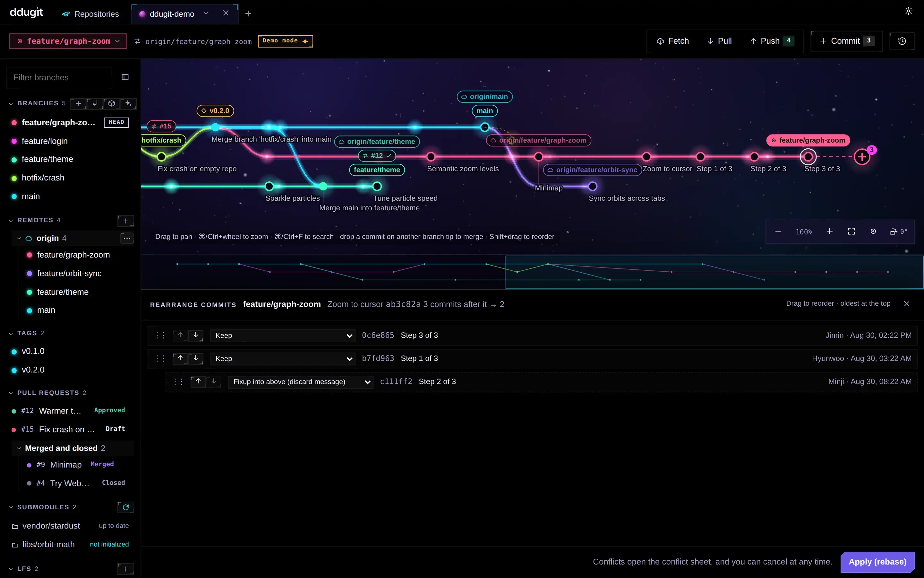Toggle the light/dark theme sun icon
924x578 pixels.
[908, 11]
